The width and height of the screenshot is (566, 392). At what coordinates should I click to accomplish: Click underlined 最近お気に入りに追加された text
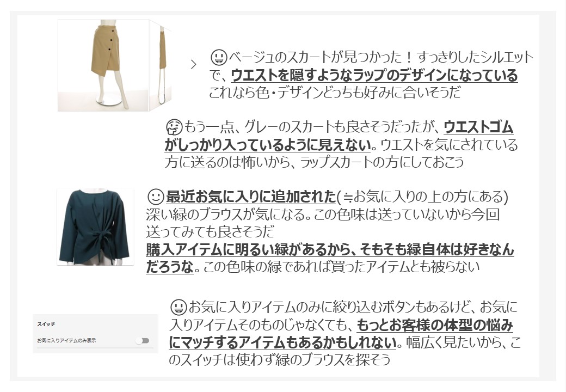tap(250, 197)
